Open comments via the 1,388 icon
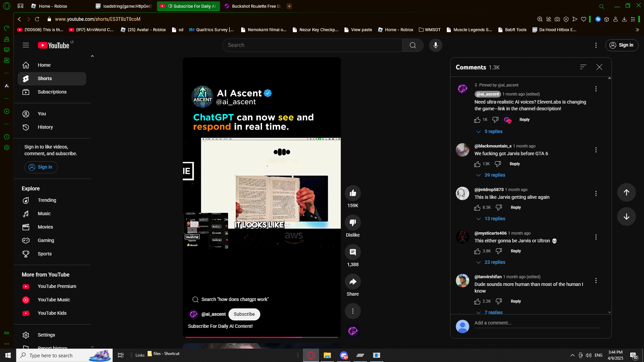This screenshot has width=644, height=362. click(x=353, y=252)
